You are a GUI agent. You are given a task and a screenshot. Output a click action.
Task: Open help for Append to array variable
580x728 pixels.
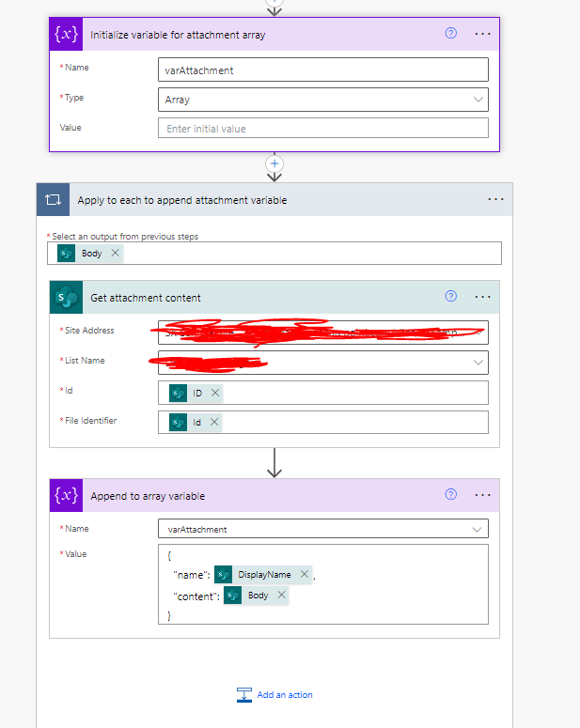coord(451,494)
